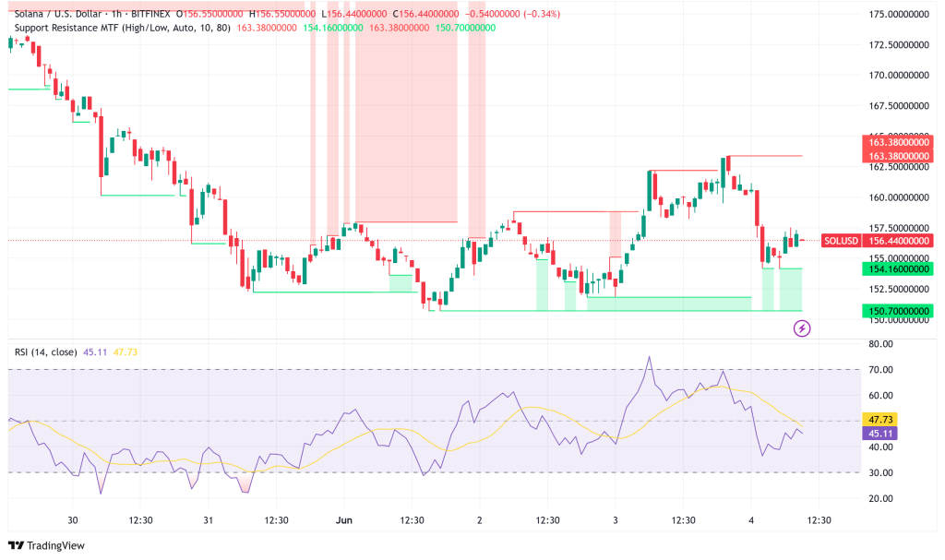Click the 60.00 RSI axis label
Image resolution: width=945 pixels, height=560 pixels.
coord(880,396)
